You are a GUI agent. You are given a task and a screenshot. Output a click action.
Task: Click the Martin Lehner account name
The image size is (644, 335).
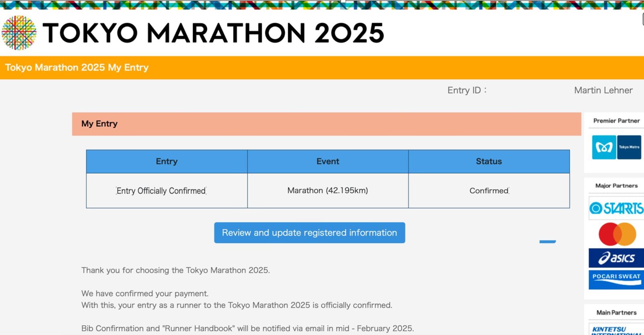pyautogui.click(x=603, y=90)
